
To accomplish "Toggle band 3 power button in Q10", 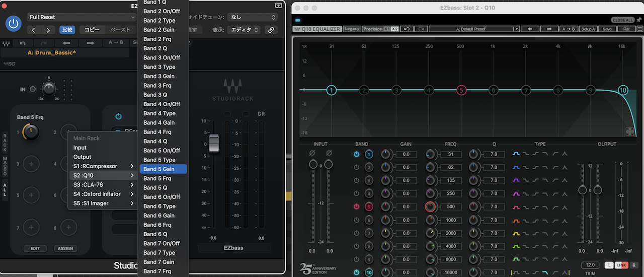I will tap(357, 180).
